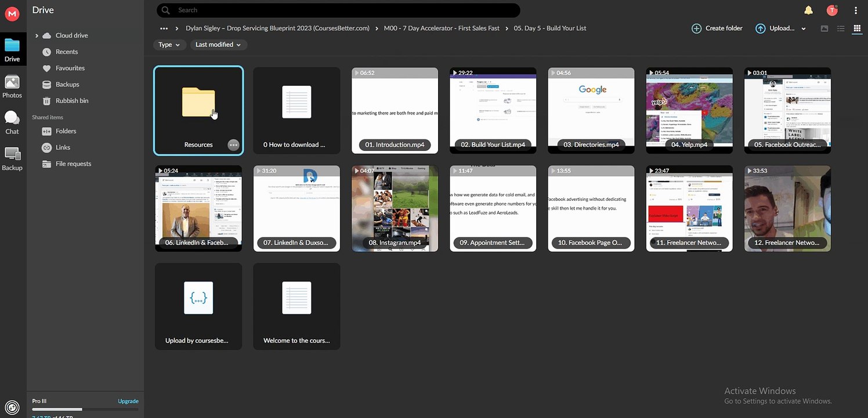Open the transfers icon at the bottom left
Viewport: 868px width, 418px height.
point(12,408)
